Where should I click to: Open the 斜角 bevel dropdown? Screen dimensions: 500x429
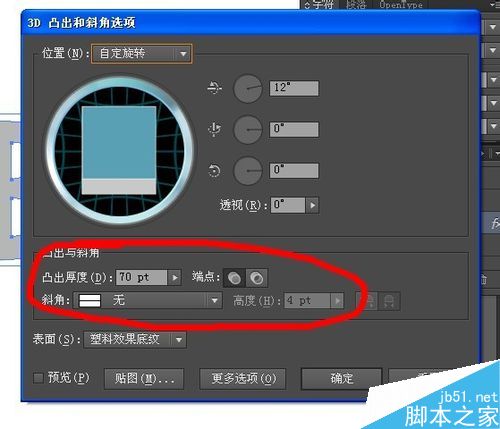(x=148, y=301)
